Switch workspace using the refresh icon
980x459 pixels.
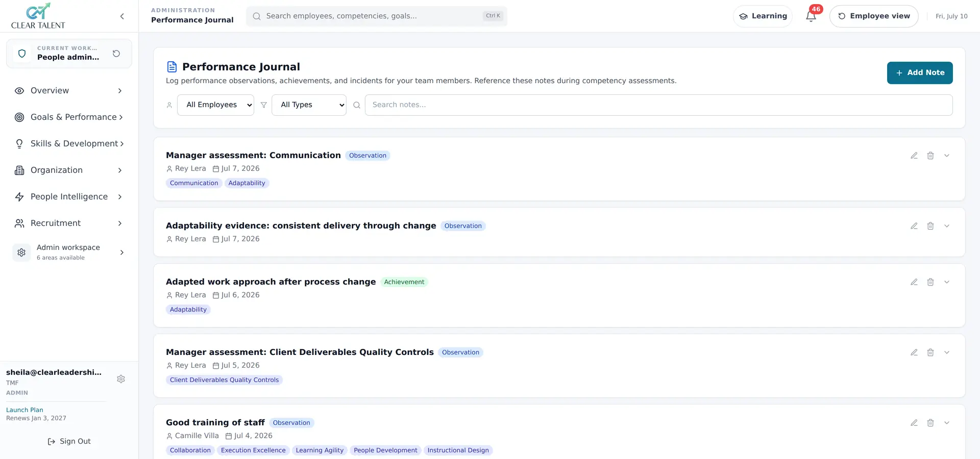[116, 54]
